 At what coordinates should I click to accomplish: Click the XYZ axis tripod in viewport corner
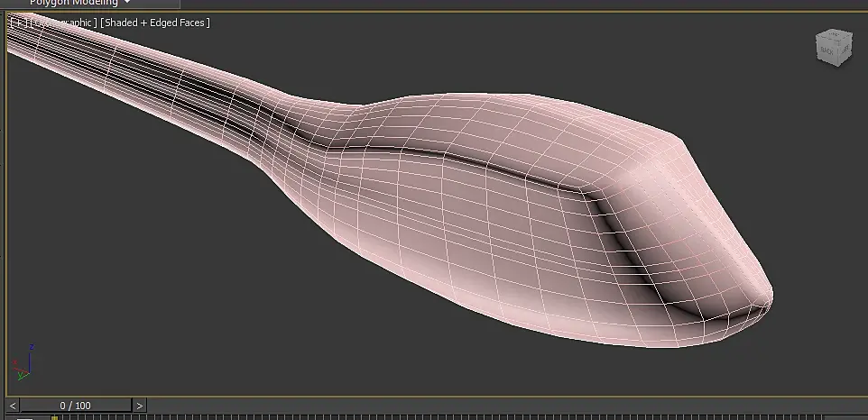[x=23, y=362]
